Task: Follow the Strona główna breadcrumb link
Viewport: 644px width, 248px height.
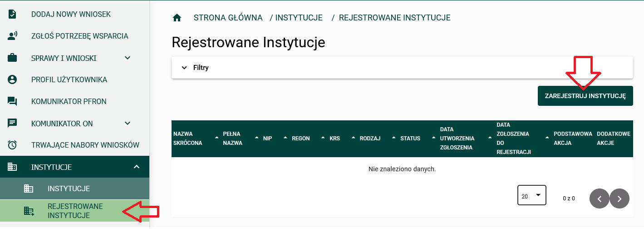Action: [228, 18]
